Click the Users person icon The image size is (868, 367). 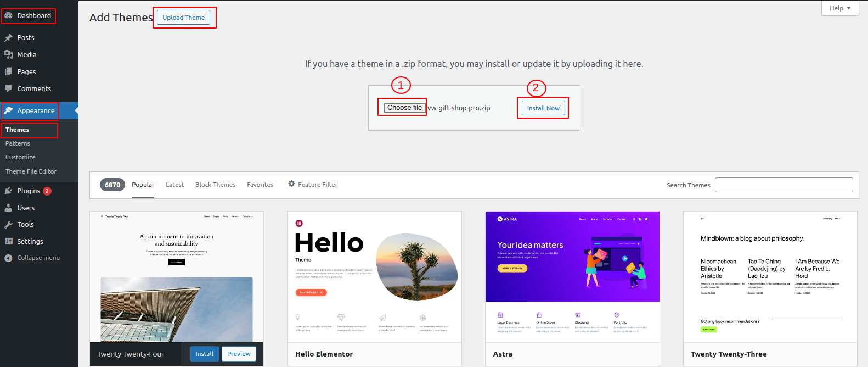pos(8,208)
